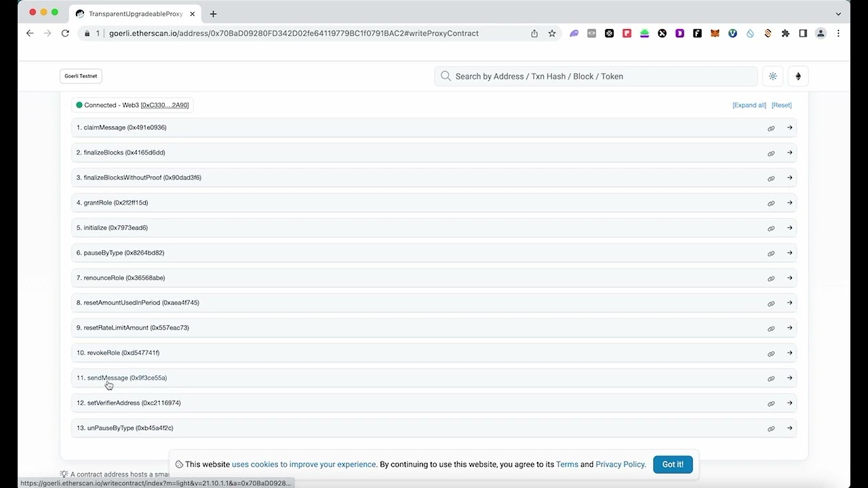Click the browser address bar URL
Image resolution: width=868 pixels, height=488 pixels.
[294, 33]
